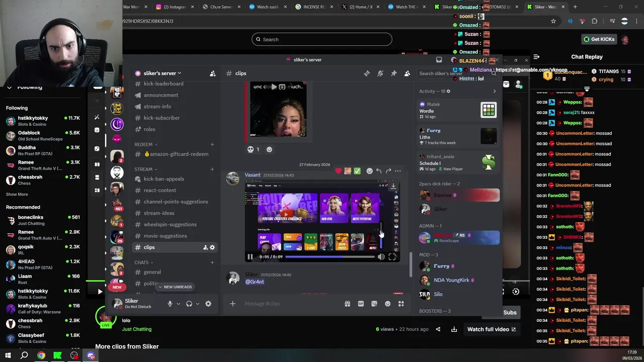
Task: Create invite for clips channel
Action: tap(205, 247)
